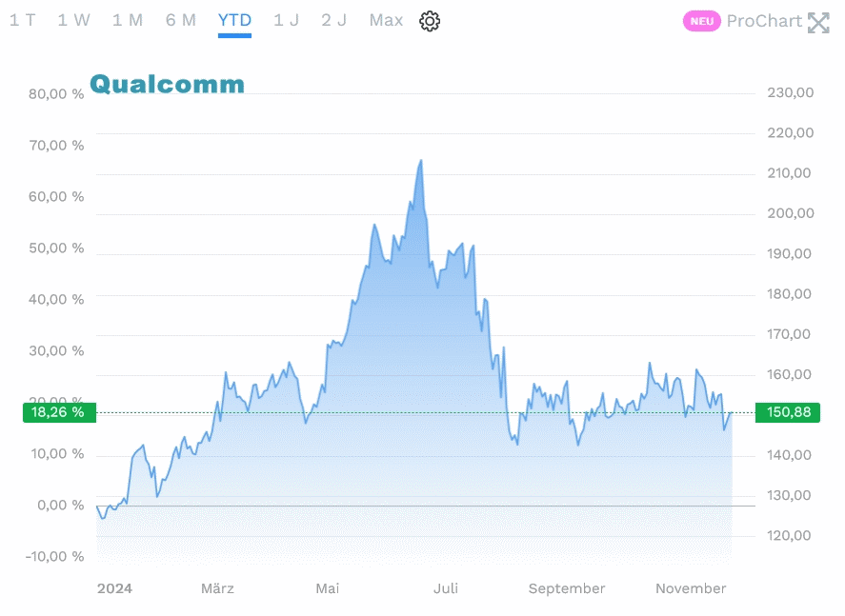Click the März label on x-axis
845x616 pixels.
217,588
